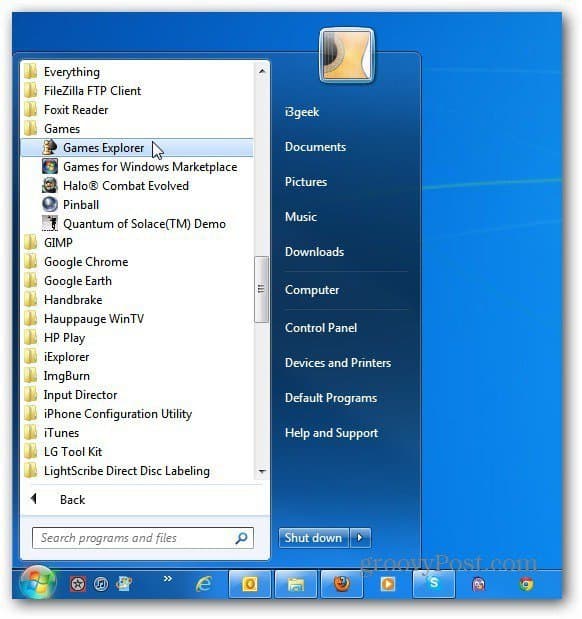Open Computer from Start menu
This screenshot has width=582, height=619.
pyautogui.click(x=312, y=290)
